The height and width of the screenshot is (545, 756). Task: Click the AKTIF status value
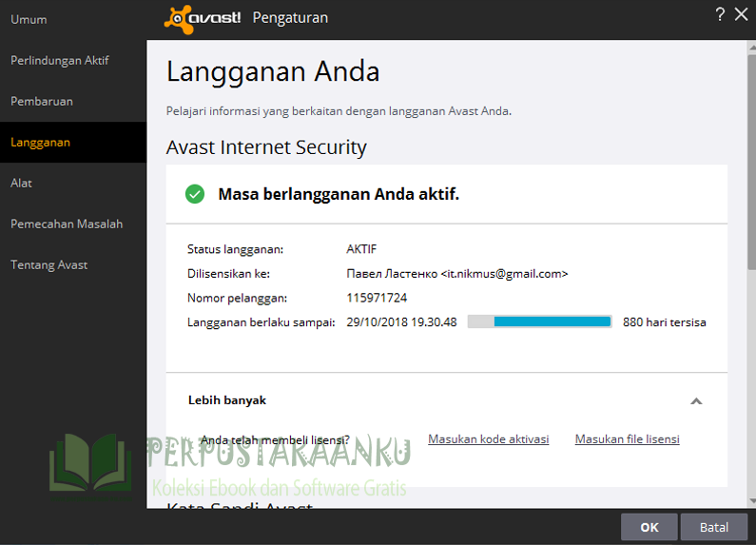coord(361,249)
